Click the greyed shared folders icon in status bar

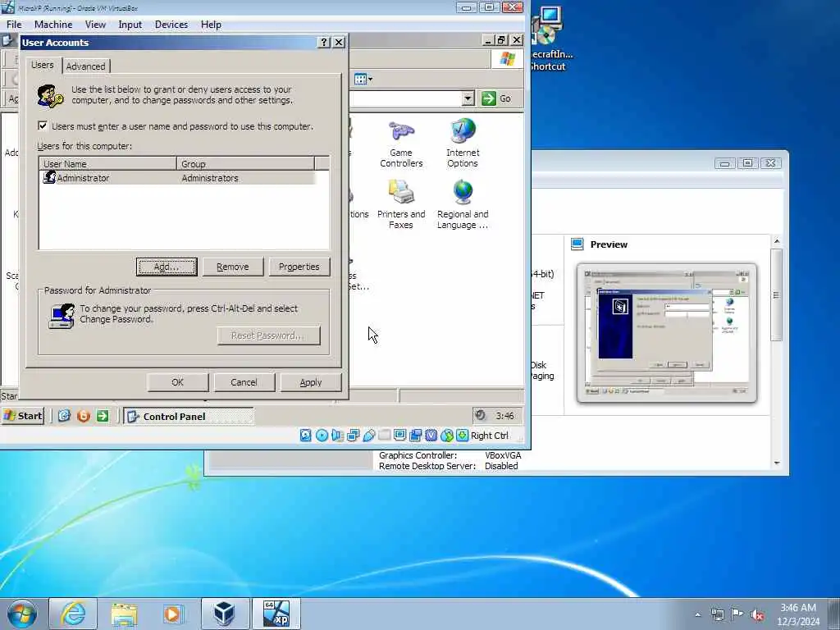pyautogui.click(x=384, y=435)
